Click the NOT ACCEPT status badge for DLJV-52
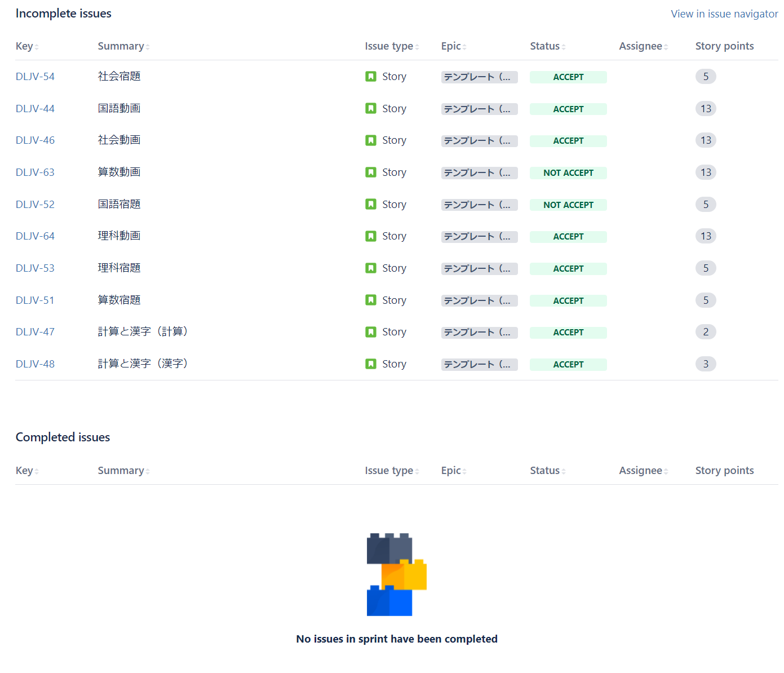784x673 pixels. [568, 205]
